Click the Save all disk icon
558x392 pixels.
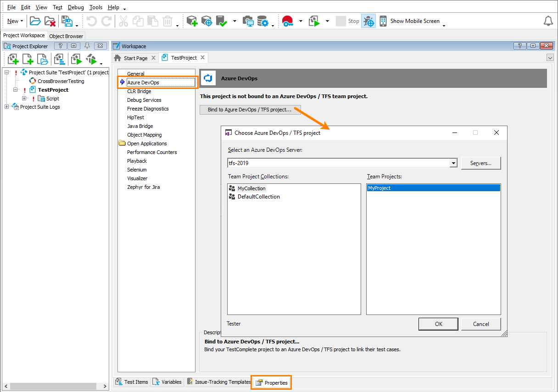[67, 21]
